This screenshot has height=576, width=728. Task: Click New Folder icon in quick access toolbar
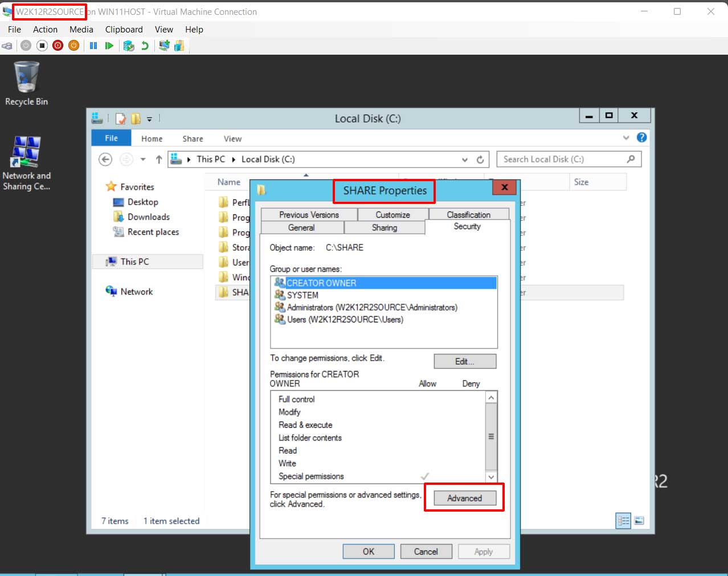point(136,119)
